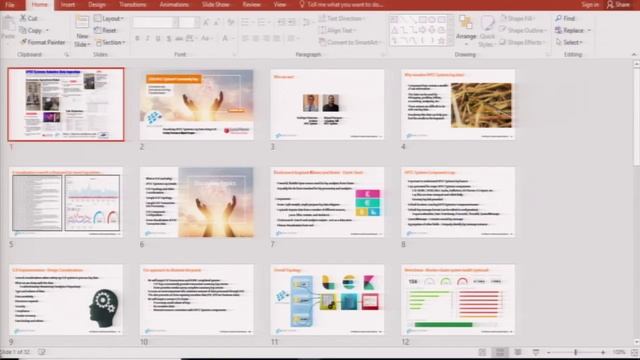Viewport: 640px width, 360px height.
Task: Start Slide Show from status bar icon
Action: [x=536, y=352]
